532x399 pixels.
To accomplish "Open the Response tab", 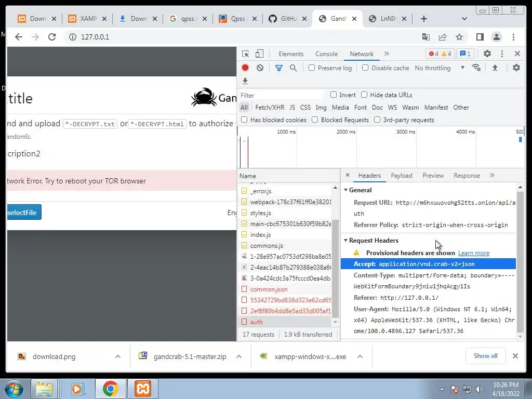I will (467, 176).
